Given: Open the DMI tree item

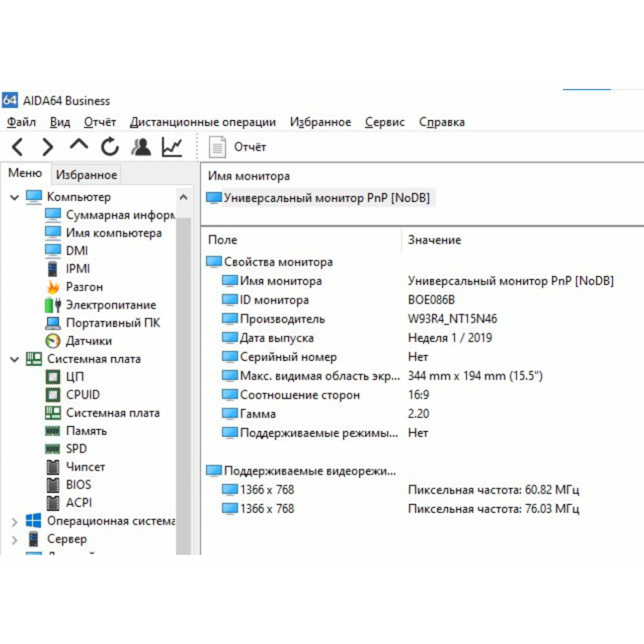Looking at the screenshot, I should [66, 251].
